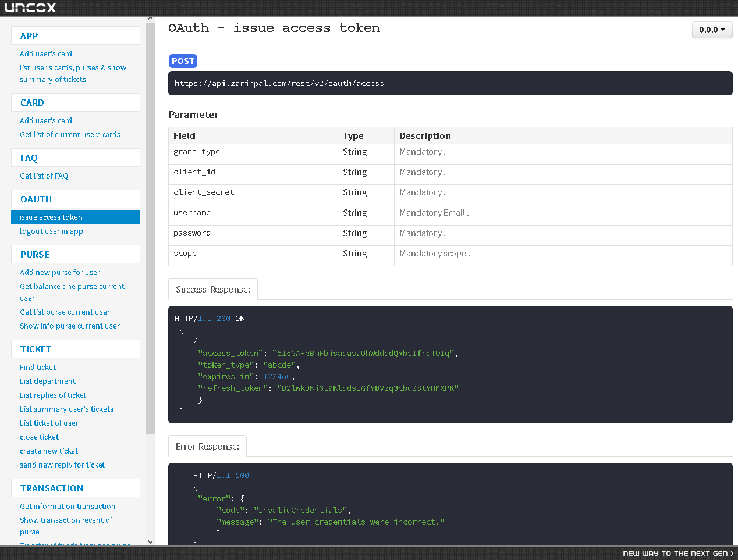The height and width of the screenshot is (560, 738).
Task: Select the CARD section header
Action: tap(76, 102)
